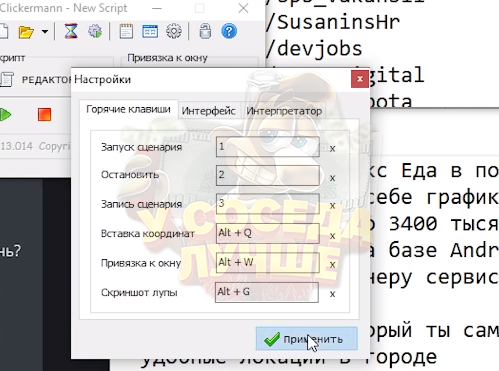The width and height of the screenshot is (499, 371).
Task: Click the gear with play arrow icon
Action: 95,32
